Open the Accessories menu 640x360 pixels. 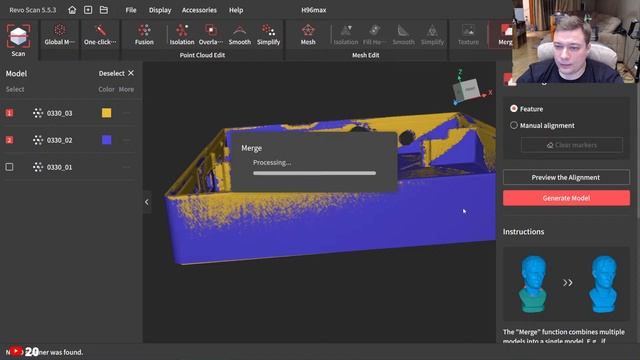pos(199,10)
